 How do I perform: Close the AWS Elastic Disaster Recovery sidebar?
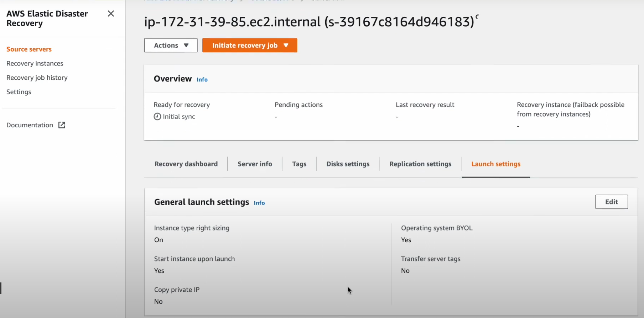pyautogui.click(x=111, y=14)
